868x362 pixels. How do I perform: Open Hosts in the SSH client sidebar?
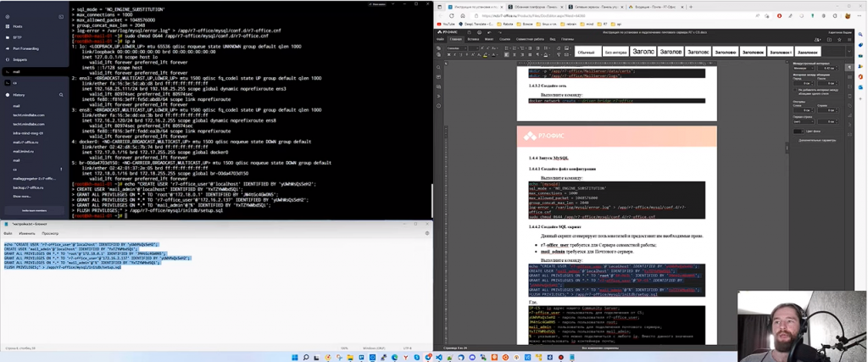click(17, 26)
